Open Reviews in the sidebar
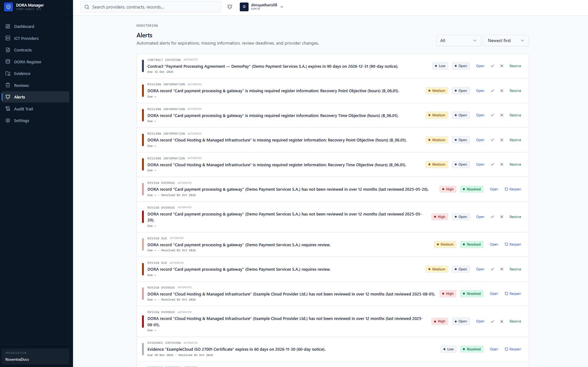 (x=35, y=85)
